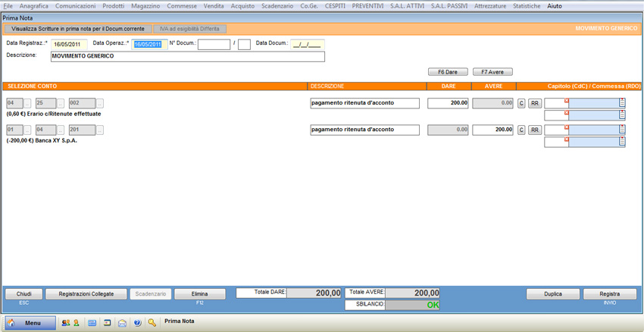Click the RR button on the first row
The image size is (644, 332).
pos(535,103)
